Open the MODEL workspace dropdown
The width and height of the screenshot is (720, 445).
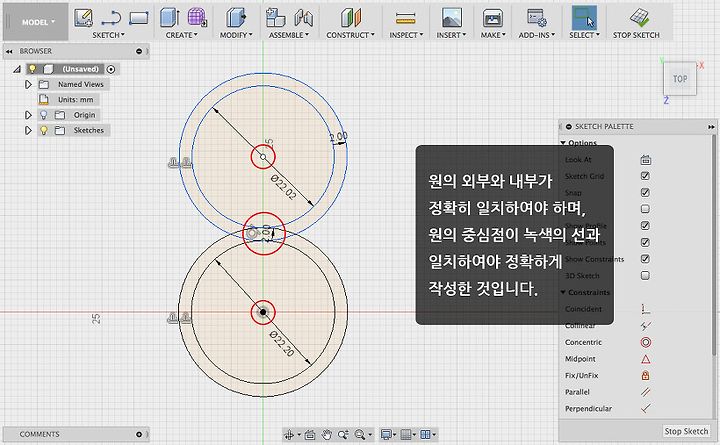(38, 22)
